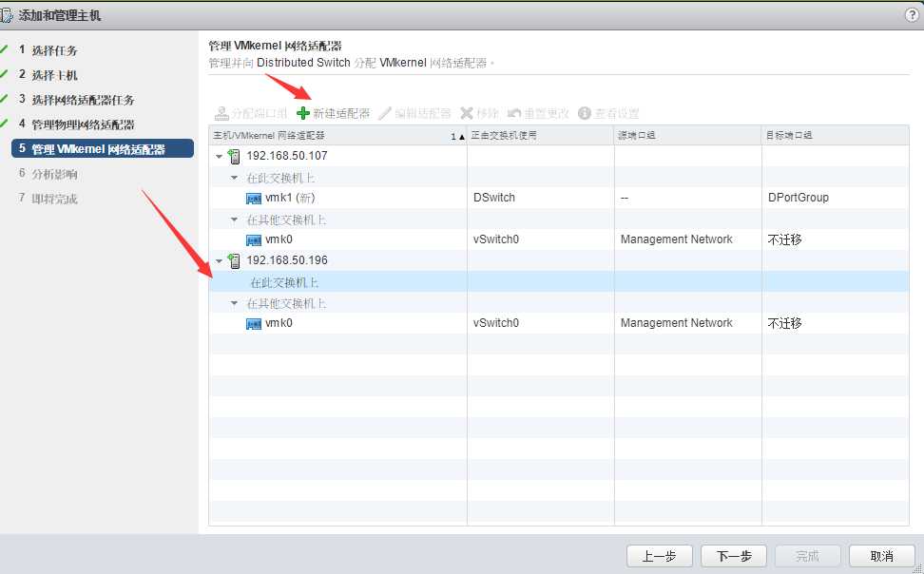Click the 目标端口组 column header
Image resolution: width=924 pixels, height=574 pixels.
(835, 136)
